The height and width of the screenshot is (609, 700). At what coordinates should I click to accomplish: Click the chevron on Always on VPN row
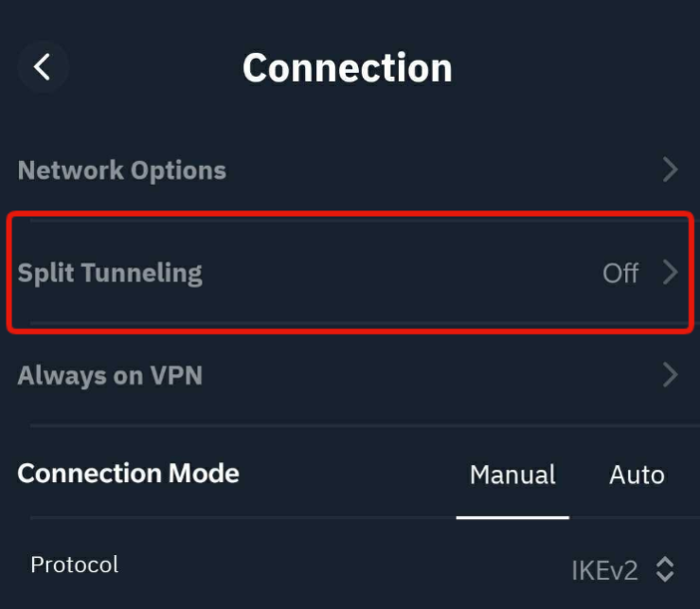(x=670, y=375)
